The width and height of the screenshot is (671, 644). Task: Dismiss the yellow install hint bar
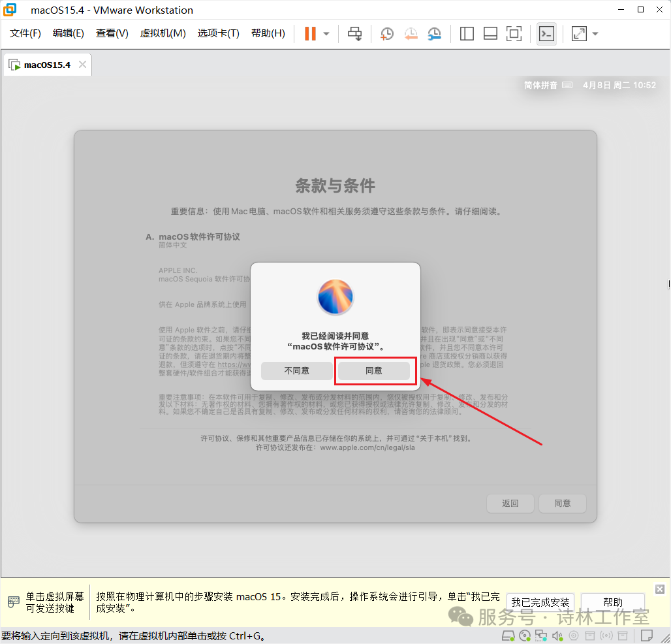tap(660, 590)
